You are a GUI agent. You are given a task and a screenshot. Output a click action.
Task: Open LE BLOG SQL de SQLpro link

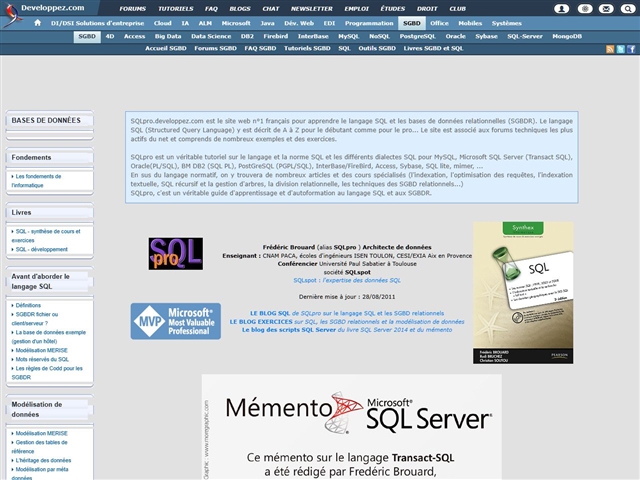pos(347,313)
